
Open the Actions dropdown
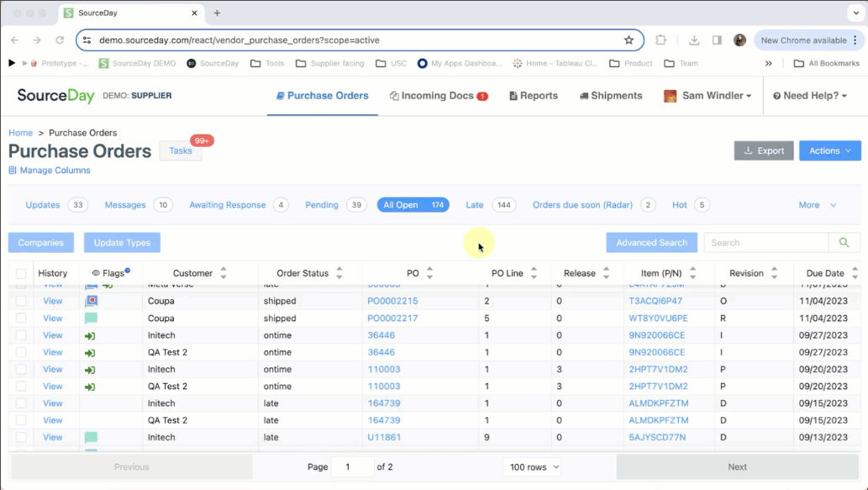pos(830,150)
